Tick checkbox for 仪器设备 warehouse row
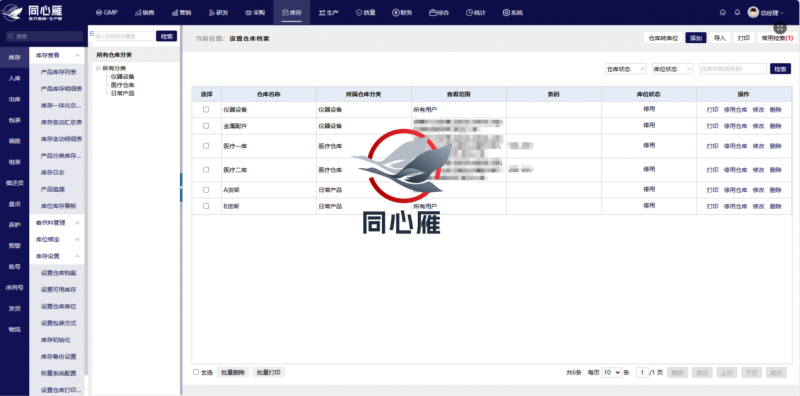The width and height of the screenshot is (800, 396). pyautogui.click(x=206, y=109)
